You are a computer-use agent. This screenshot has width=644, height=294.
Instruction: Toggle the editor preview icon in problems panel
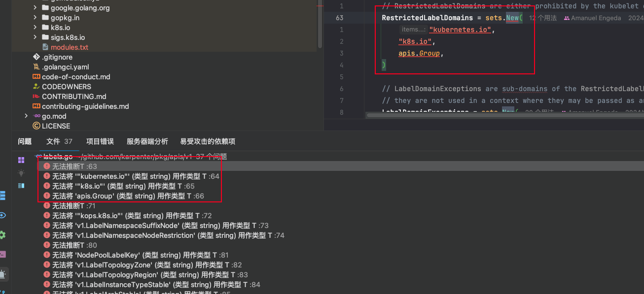pyautogui.click(x=21, y=186)
